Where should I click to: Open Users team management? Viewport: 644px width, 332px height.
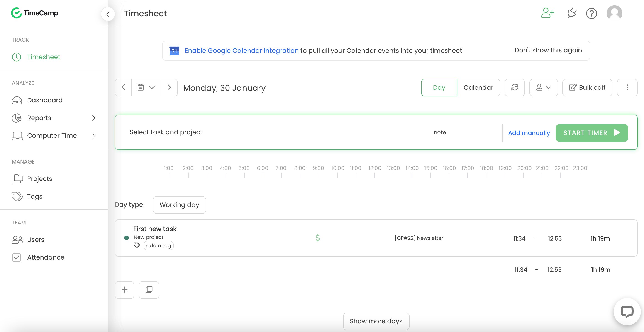[36, 239]
